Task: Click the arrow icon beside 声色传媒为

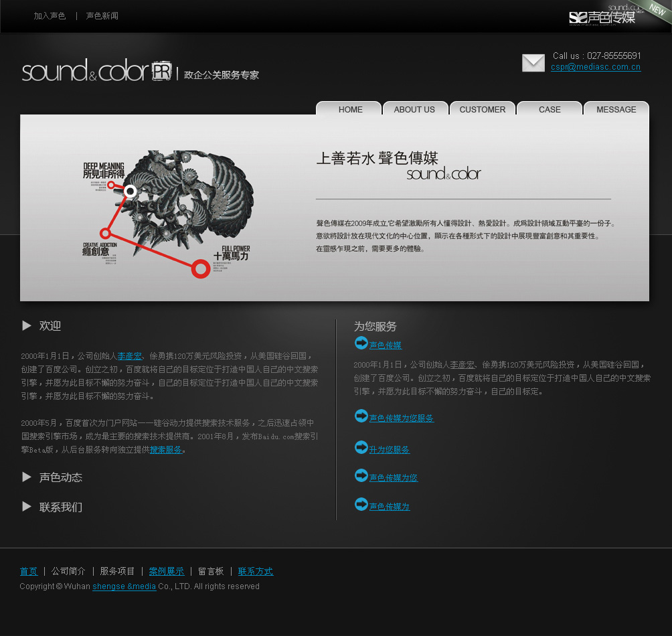Action: click(x=361, y=504)
